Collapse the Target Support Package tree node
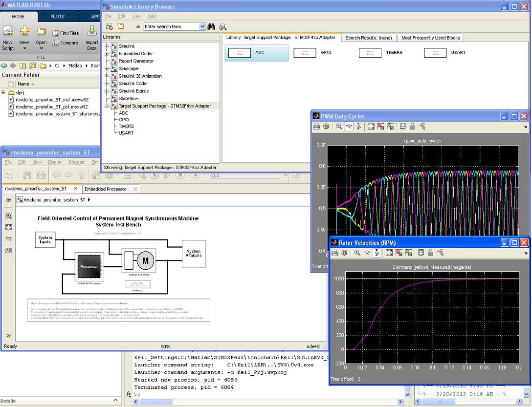This screenshot has width=532, height=407. [x=107, y=106]
